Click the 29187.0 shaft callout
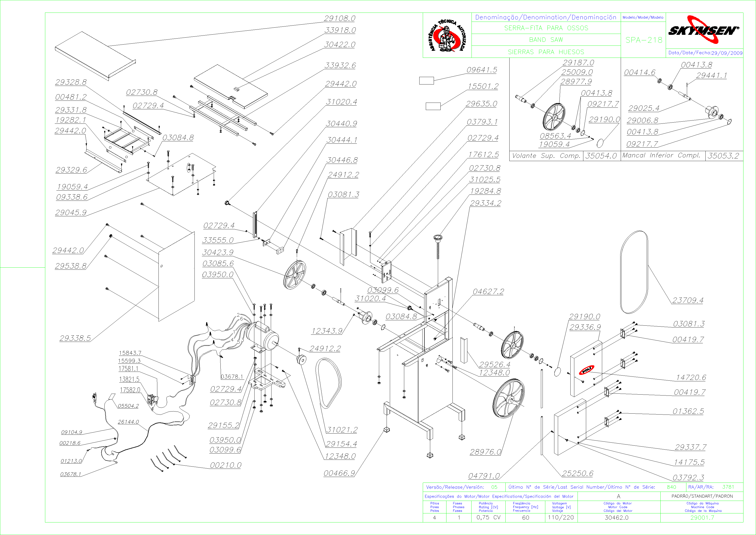Viewport: 756px width, 535px height. 578,63
